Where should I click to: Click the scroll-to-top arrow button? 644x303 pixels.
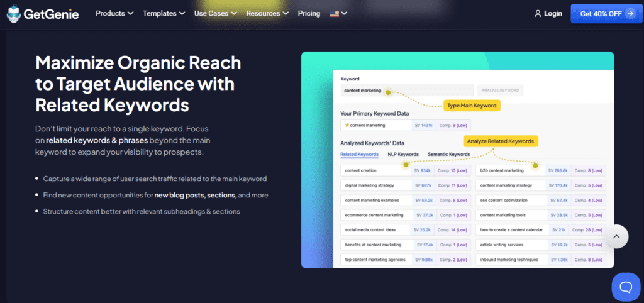[616, 236]
